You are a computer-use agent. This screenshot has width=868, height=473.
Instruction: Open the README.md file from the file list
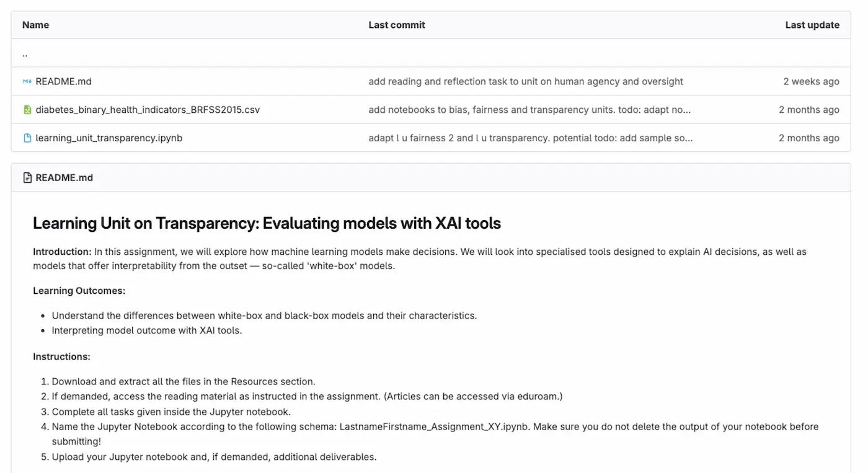[x=63, y=81]
